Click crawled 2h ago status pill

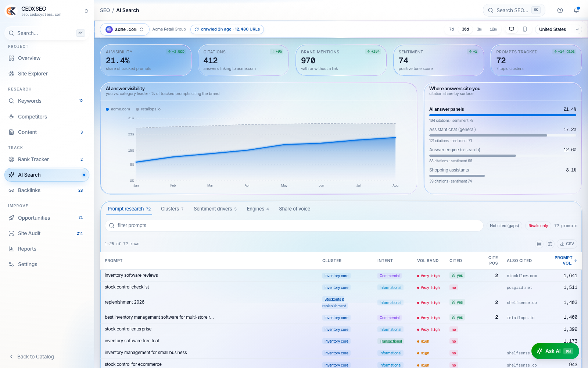click(227, 29)
